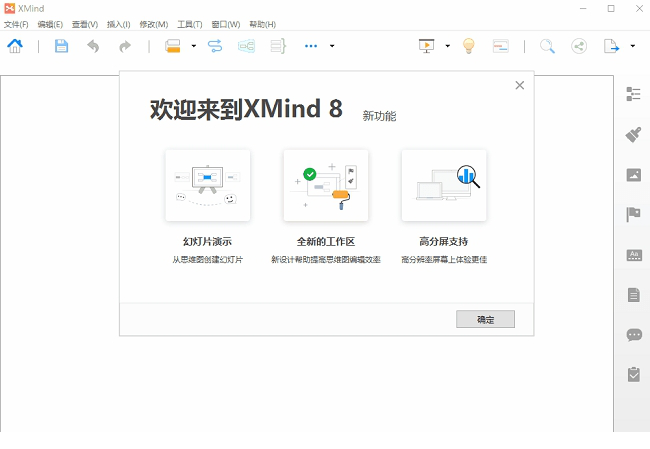Click the three-dots more options icon
650x449 pixels.
tap(311, 46)
